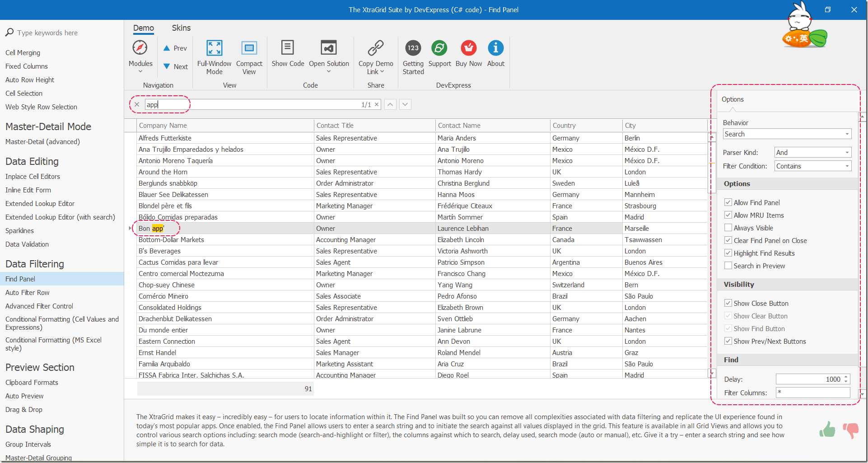Screen dimensions: 868x463
Task: Open the Filter Condition dropdown
Action: (847, 166)
